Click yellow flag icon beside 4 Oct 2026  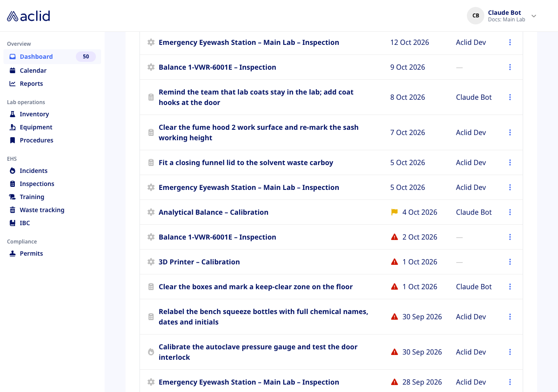tap(395, 212)
